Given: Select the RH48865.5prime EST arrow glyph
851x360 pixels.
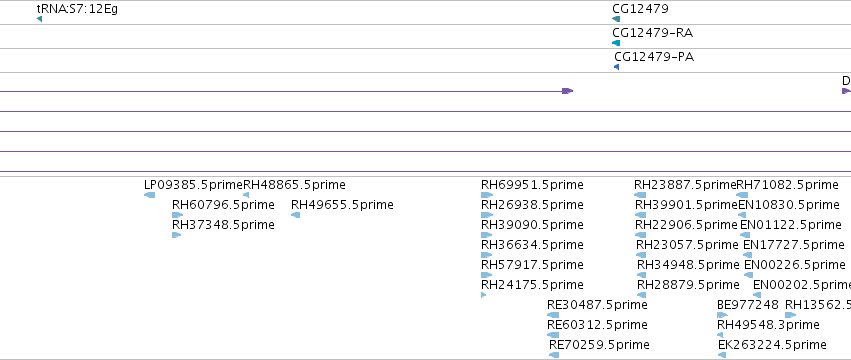Looking at the screenshot, I should click(x=246, y=195).
